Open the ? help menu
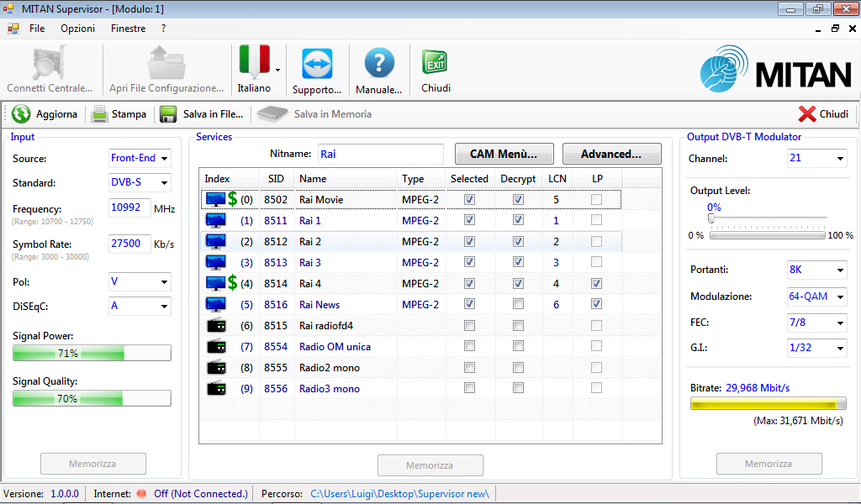 pos(164,29)
